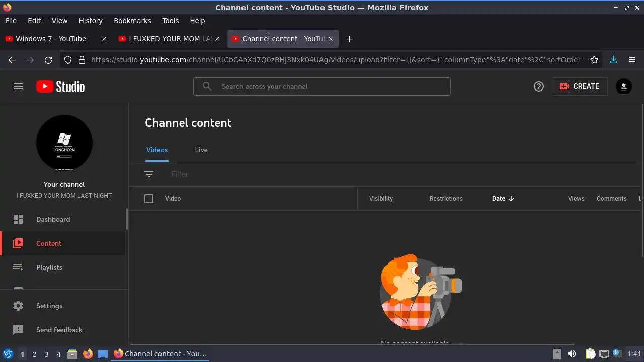Bookmark this page with the star
Image resolution: width=644 pixels, height=362 pixels.
(x=594, y=60)
